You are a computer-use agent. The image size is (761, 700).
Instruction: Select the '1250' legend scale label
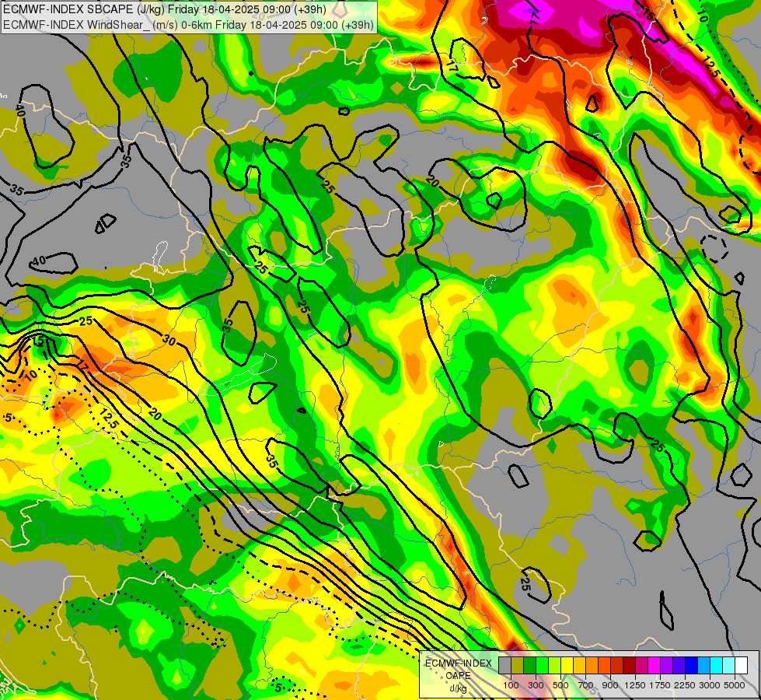tap(635, 685)
